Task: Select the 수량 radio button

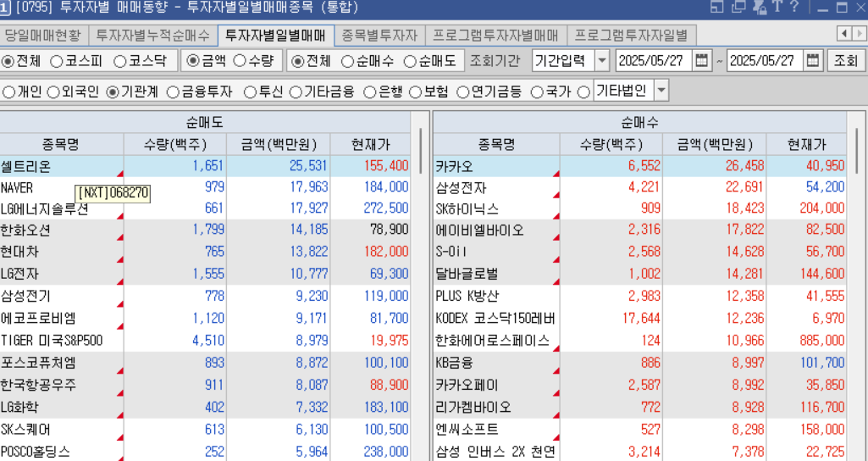Action: (x=239, y=61)
